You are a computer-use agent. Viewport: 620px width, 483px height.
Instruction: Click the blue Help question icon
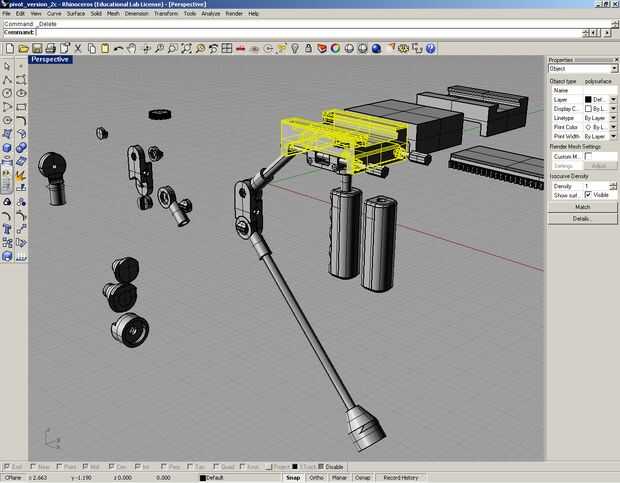tap(431, 48)
